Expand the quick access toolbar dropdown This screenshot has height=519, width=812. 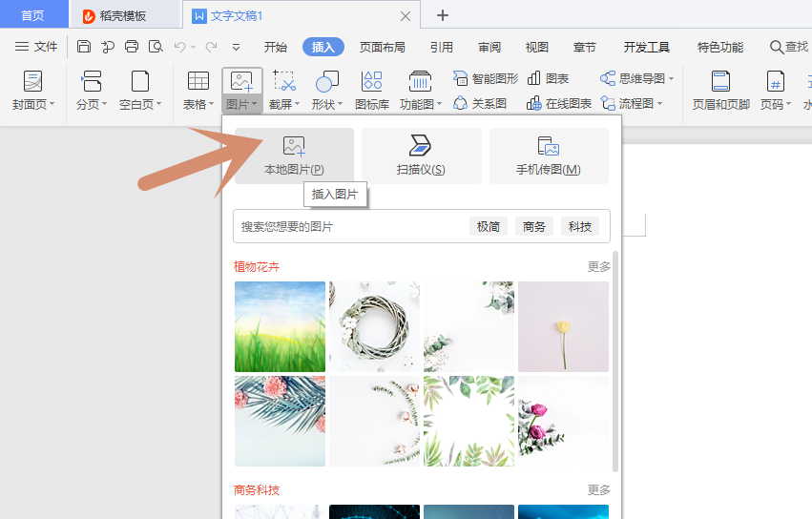click(x=236, y=47)
